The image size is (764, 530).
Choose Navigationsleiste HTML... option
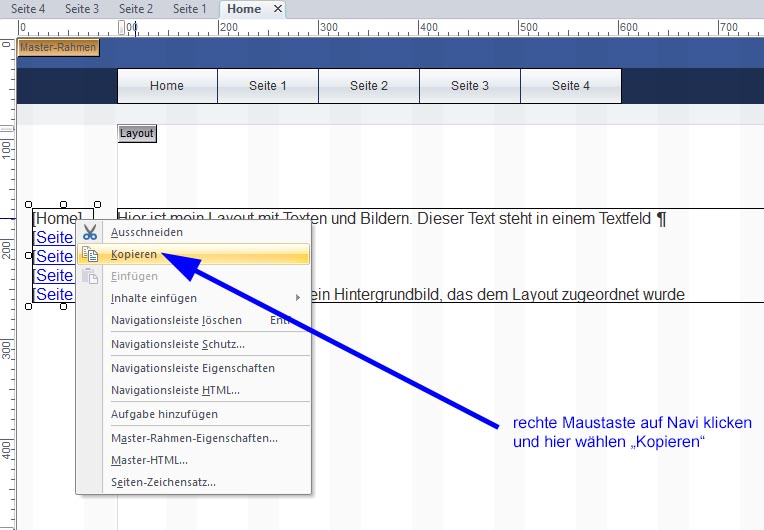(175, 390)
